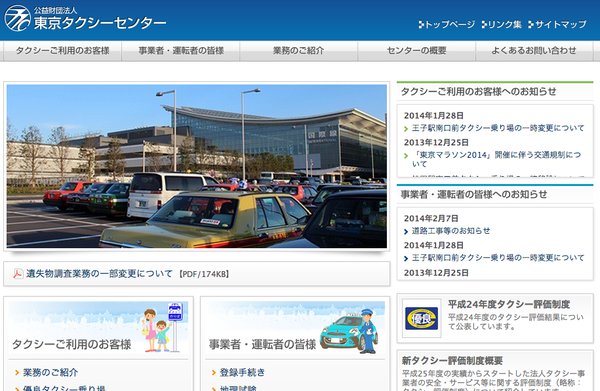Click the 優良 badge icon
Screen dimensions: 600x391
point(421,318)
